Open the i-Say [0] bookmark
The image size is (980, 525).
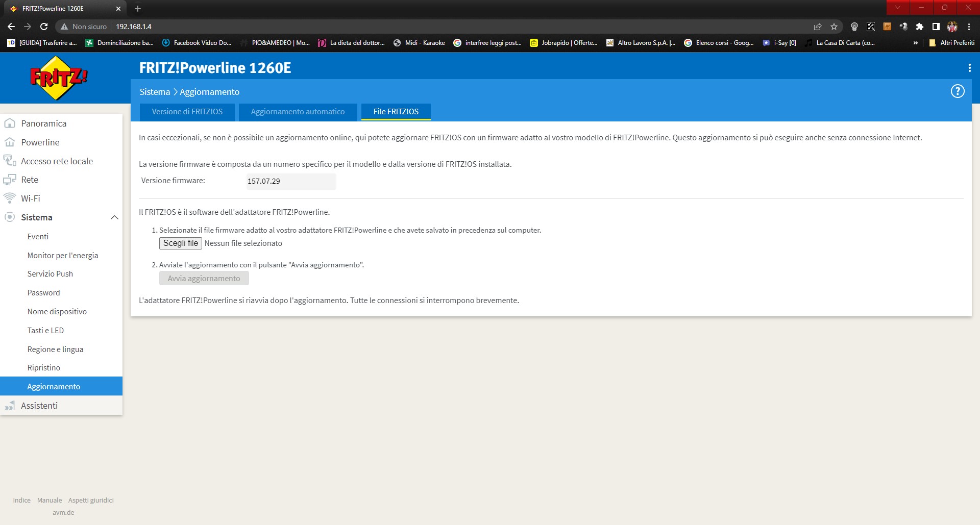point(779,43)
